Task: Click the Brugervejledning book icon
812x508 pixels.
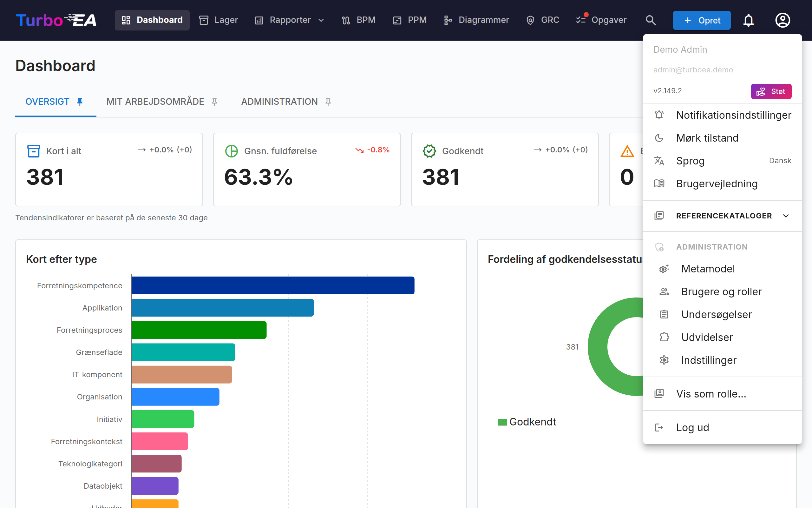Action: coord(659,184)
